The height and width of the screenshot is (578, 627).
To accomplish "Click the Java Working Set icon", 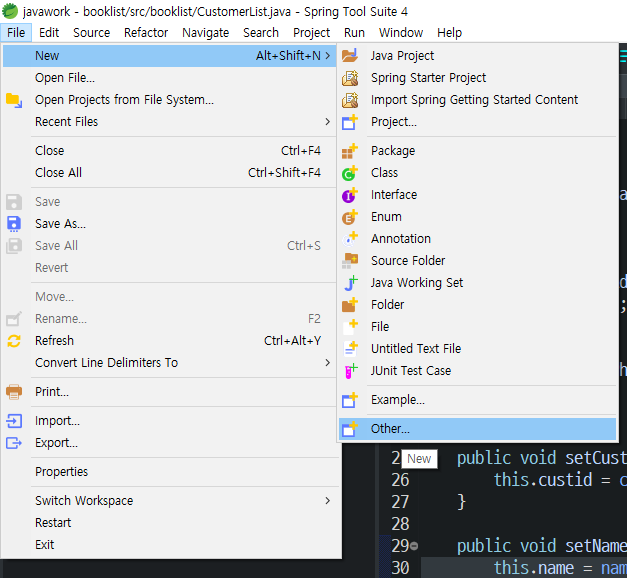I will coord(350,283).
